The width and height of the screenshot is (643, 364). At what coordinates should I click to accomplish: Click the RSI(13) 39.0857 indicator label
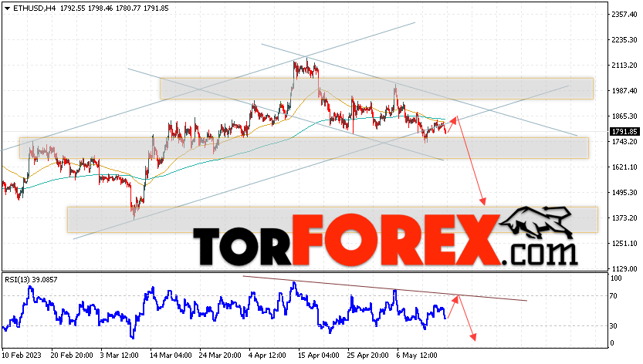click(x=31, y=280)
